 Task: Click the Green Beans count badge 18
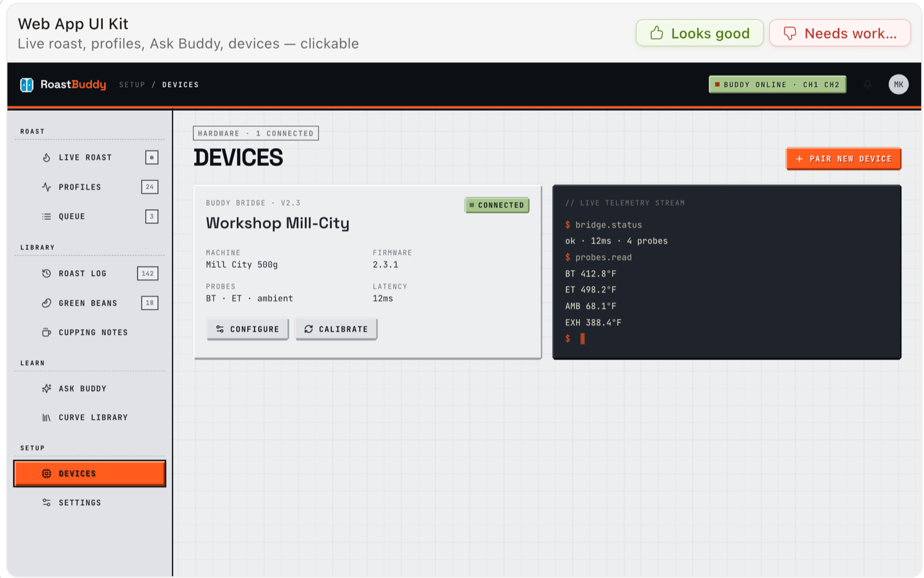pos(150,303)
